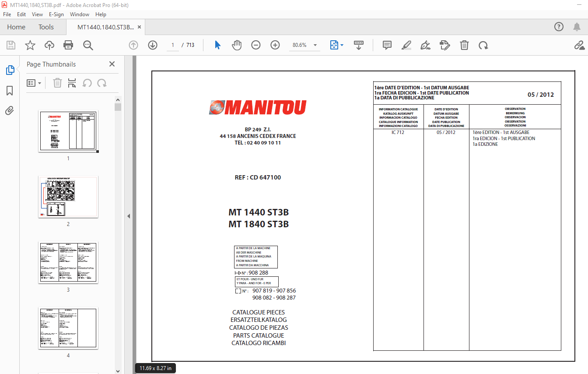Screen dimensions: 588x374
Task: Click the cloud upload icon
Action: (49, 45)
